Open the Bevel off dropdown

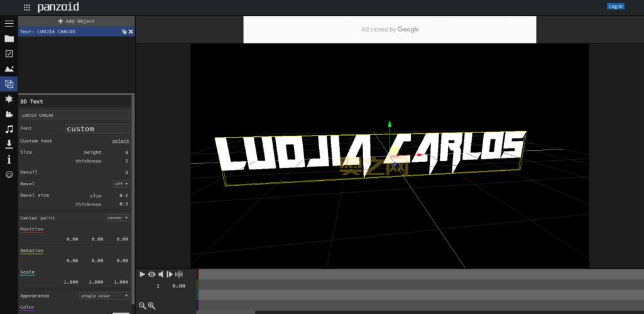pos(121,184)
